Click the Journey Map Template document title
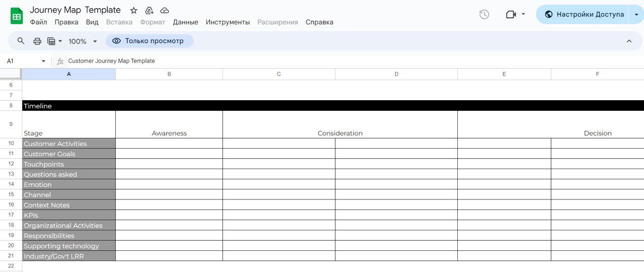This screenshot has height=272, width=644. tap(75, 10)
